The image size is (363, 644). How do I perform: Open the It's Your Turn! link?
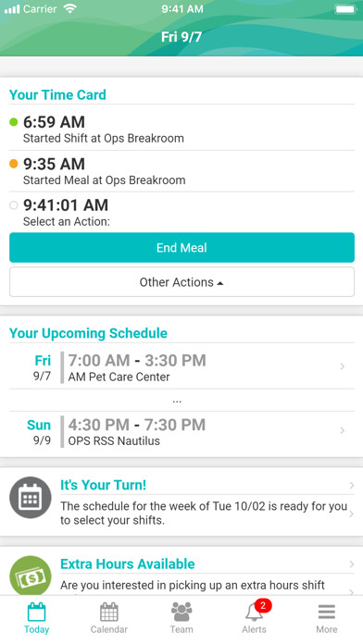[x=103, y=485]
